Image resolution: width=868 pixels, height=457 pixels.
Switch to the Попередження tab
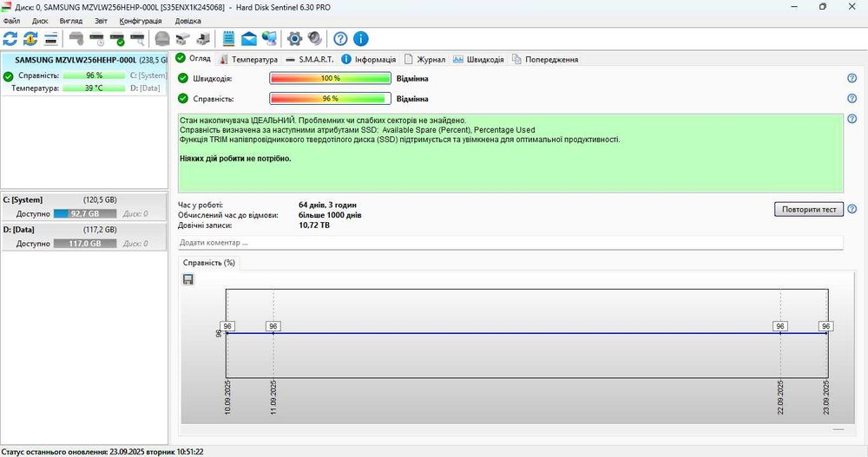(545, 59)
